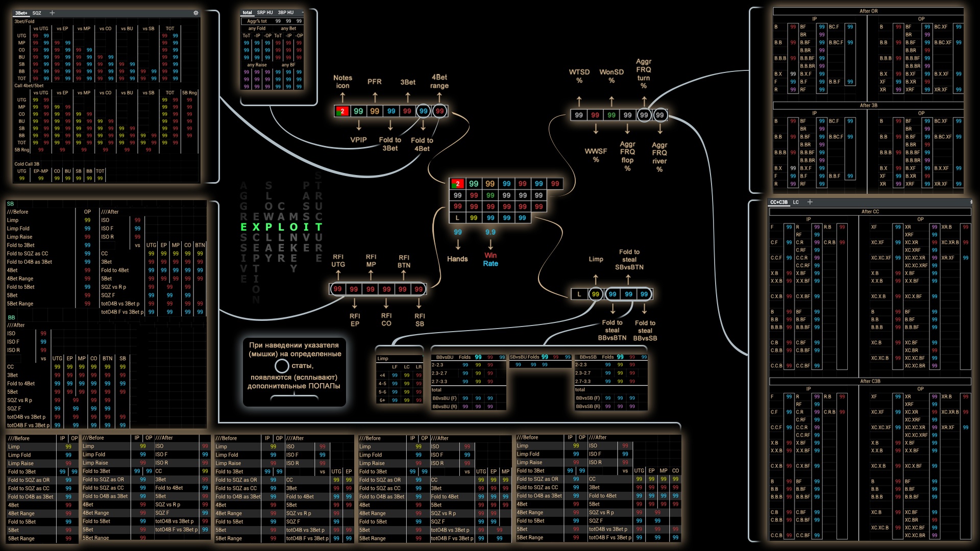The height and width of the screenshot is (551, 980).
Task: Click the red-green Notes icon in the top HUD row
Action: (342, 111)
